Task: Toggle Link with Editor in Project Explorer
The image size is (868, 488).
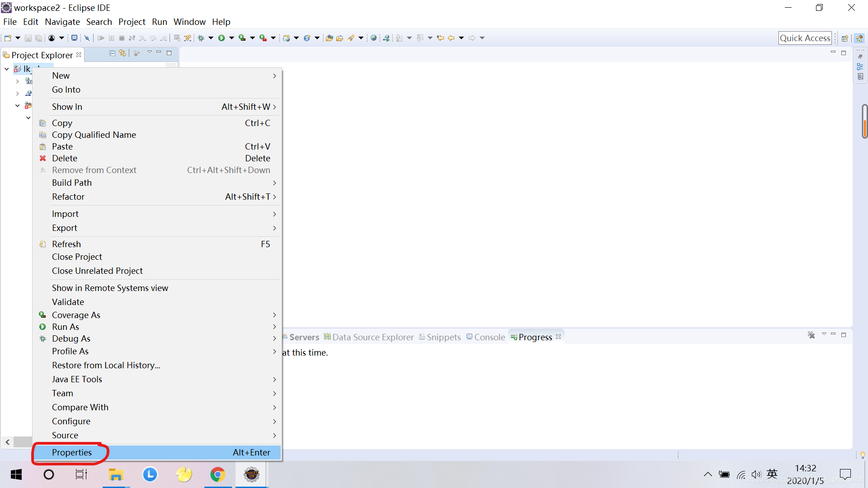Action: click(123, 53)
